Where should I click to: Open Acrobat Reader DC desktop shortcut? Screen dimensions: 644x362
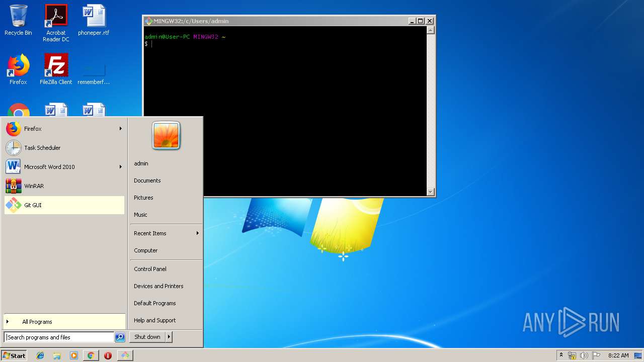point(56,23)
